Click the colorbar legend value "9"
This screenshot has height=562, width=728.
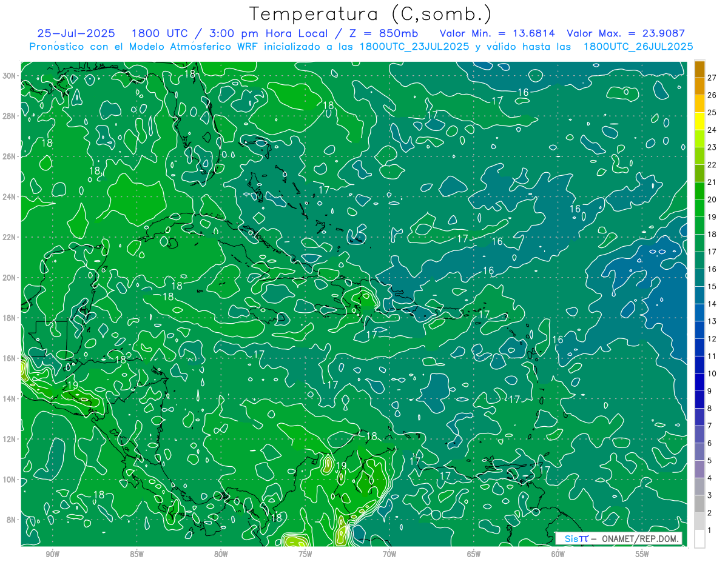tap(709, 391)
